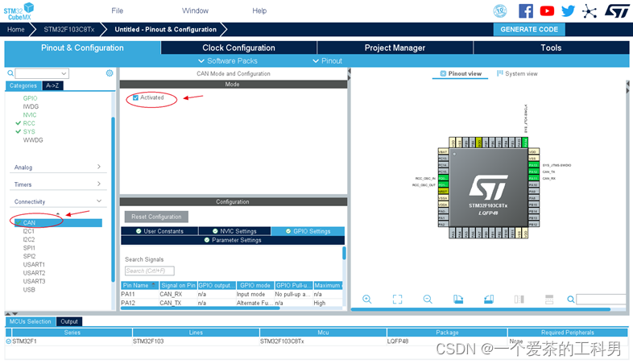
Task: Click the pin search magnifier icon
Action: pos(570,299)
